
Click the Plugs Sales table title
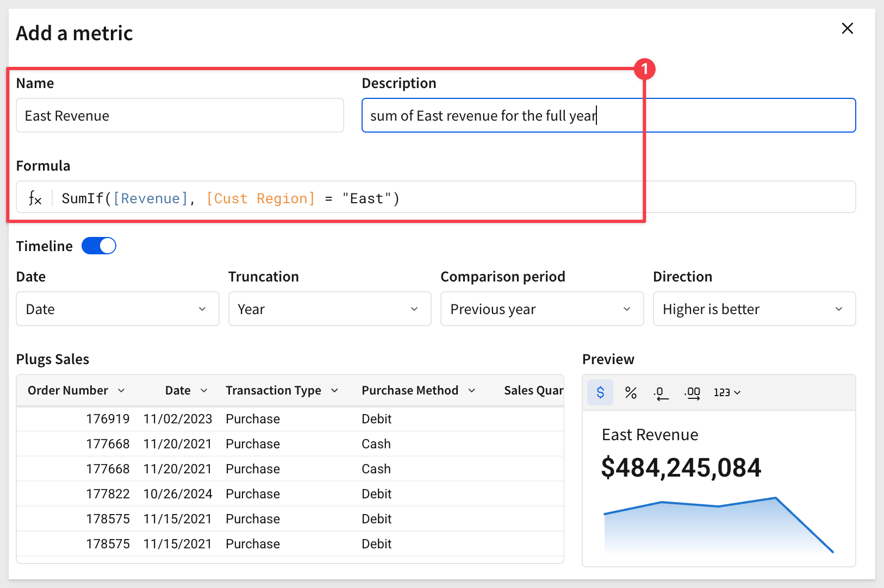(x=53, y=359)
